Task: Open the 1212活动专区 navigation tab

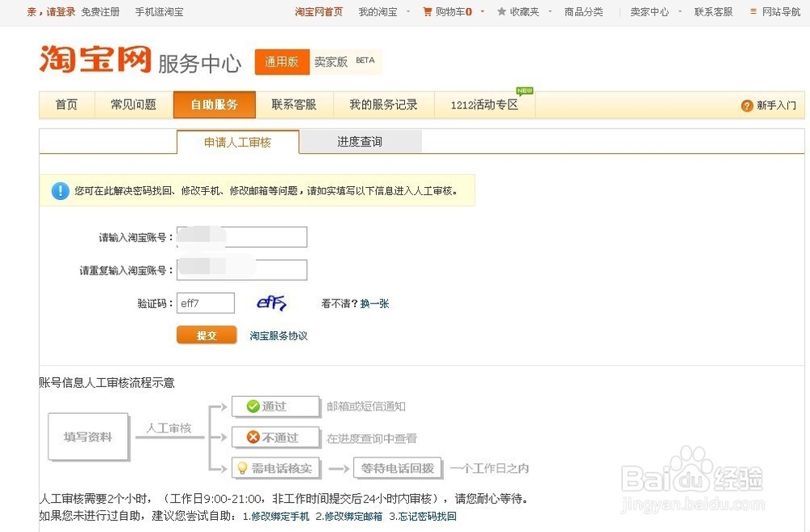Action: click(484, 104)
